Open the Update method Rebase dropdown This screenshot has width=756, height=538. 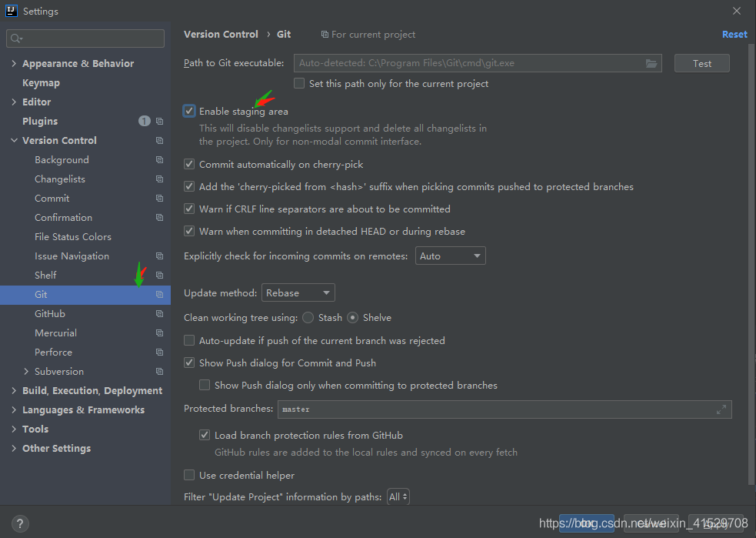point(298,293)
